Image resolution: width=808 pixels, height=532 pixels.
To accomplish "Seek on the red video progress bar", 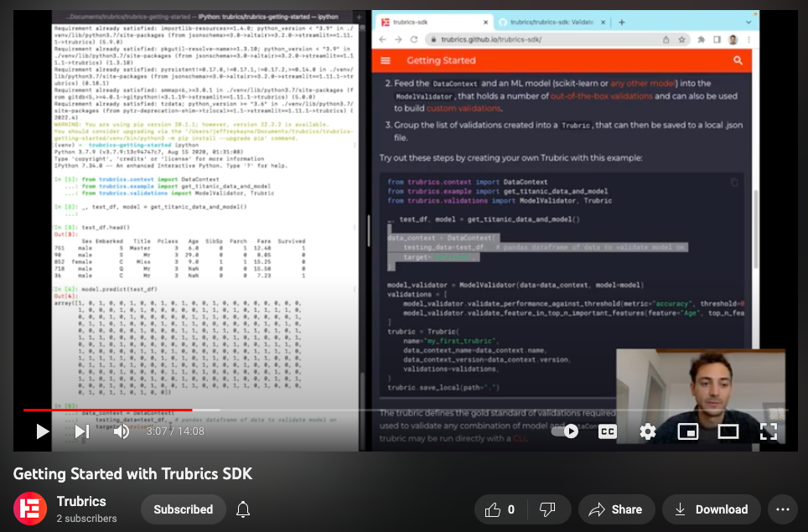I will tap(107, 410).
